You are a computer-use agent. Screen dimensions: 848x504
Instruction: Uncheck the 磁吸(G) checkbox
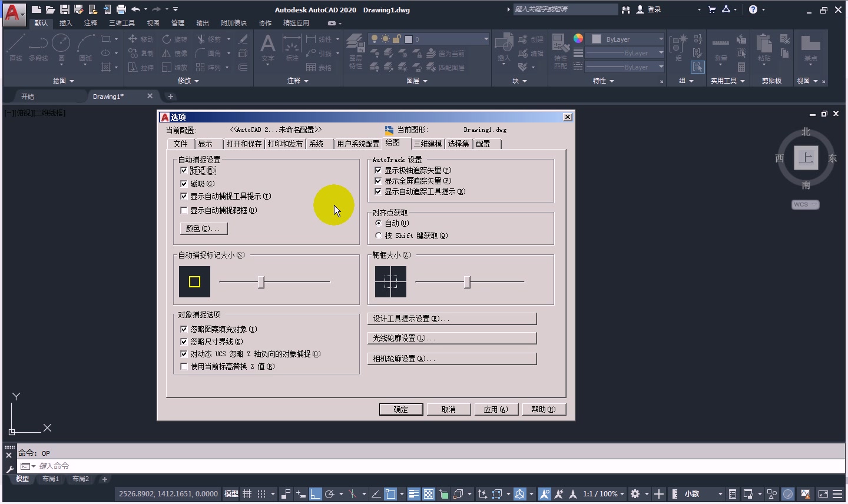184,184
